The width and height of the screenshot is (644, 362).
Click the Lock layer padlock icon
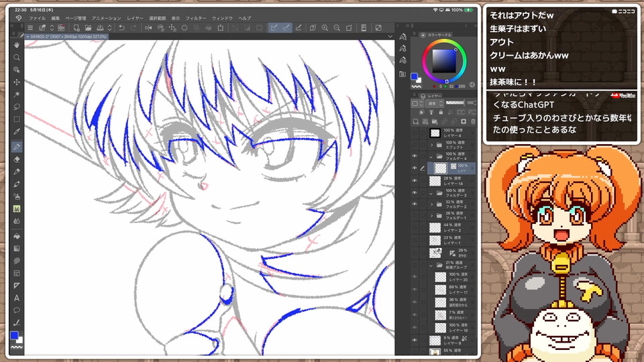click(441, 112)
